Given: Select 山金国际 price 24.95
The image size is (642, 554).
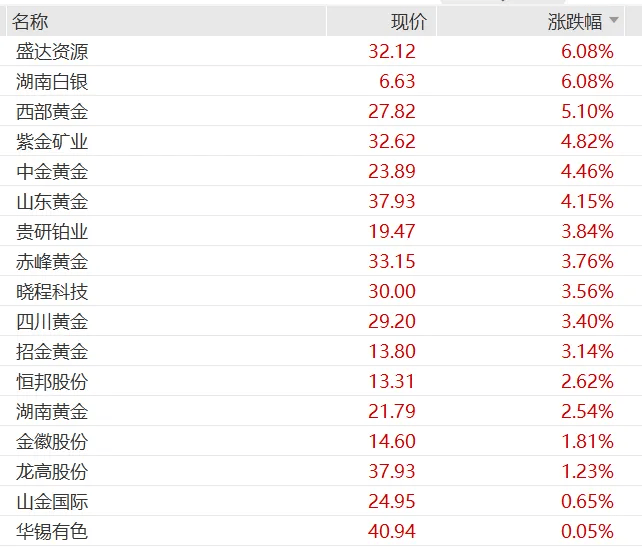Looking at the screenshot, I should point(391,501).
